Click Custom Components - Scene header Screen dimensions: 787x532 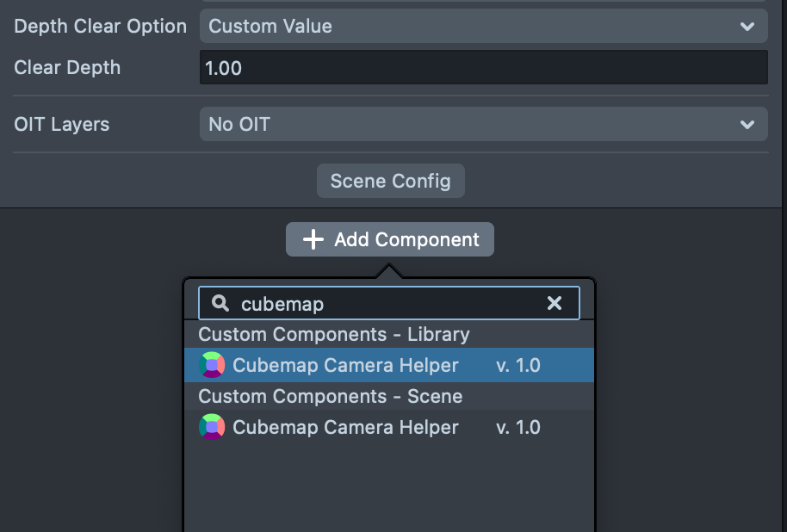(x=331, y=396)
